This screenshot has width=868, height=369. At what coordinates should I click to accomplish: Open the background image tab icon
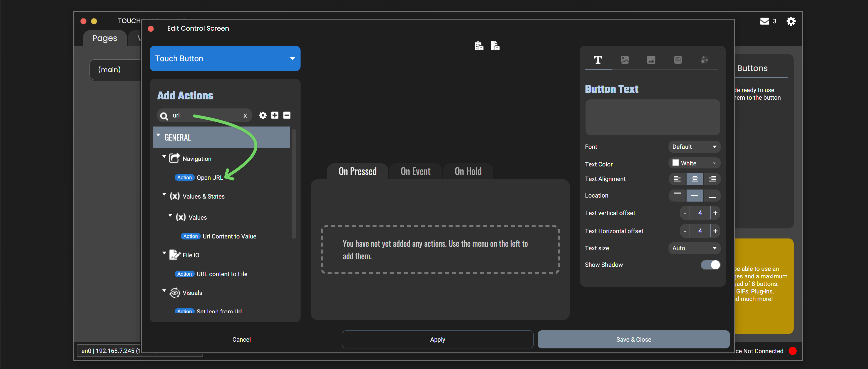click(651, 60)
